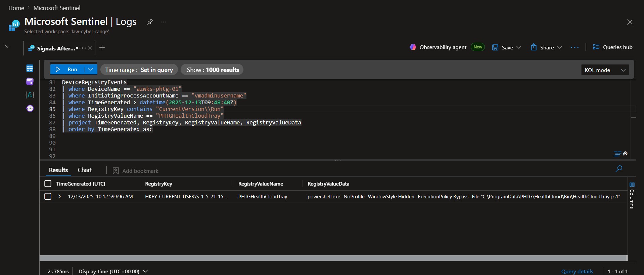644x275 pixels.
Task: Open the Query history clock icon
Action: pyautogui.click(x=30, y=108)
